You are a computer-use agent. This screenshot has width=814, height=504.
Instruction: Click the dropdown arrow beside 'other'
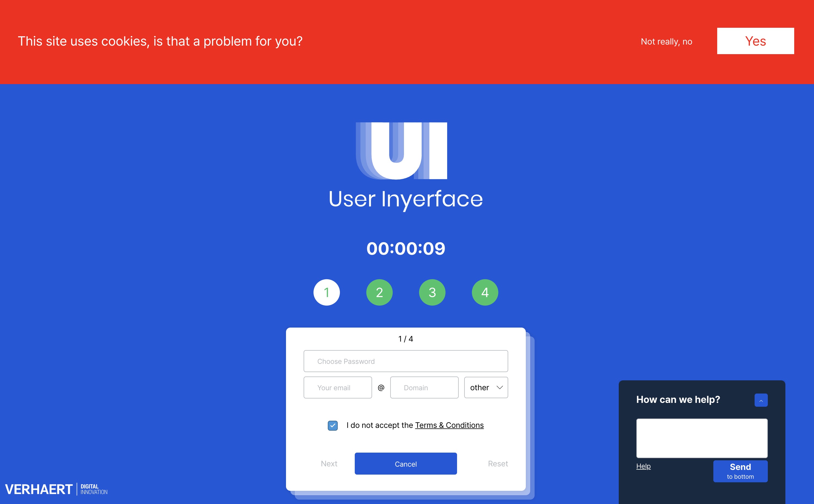pyautogui.click(x=499, y=387)
